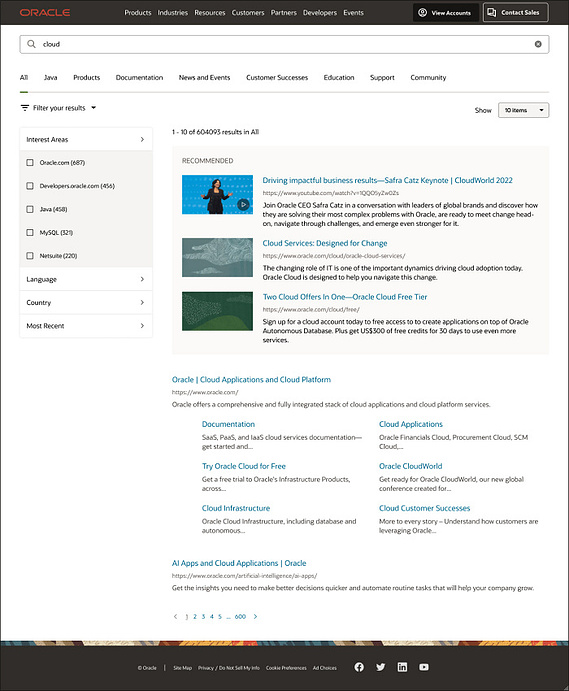Open Driving impactful business results keynote link

(387, 180)
